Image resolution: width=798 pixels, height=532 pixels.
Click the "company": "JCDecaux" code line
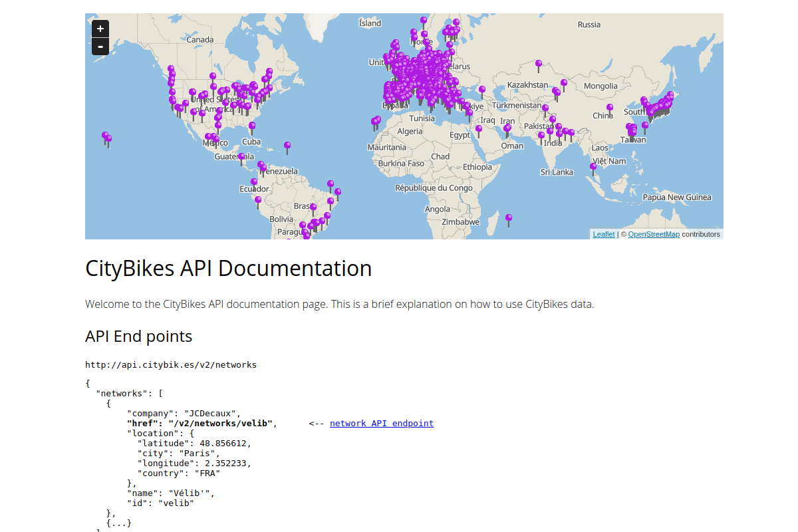pyautogui.click(x=184, y=413)
